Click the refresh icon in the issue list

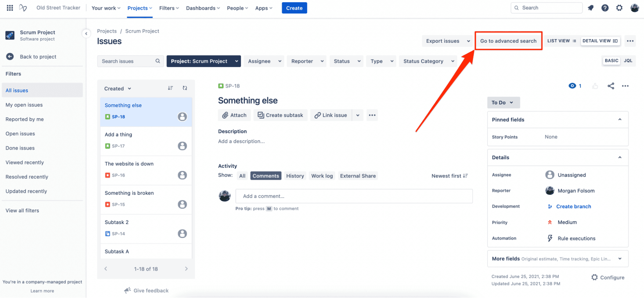185,88
